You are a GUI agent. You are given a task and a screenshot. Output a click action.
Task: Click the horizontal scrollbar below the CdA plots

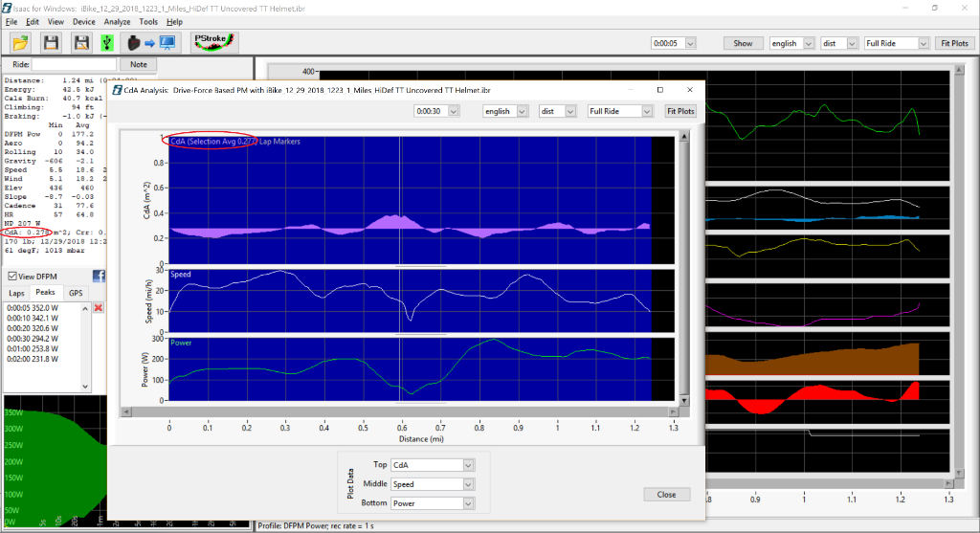click(x=402, y=411)
